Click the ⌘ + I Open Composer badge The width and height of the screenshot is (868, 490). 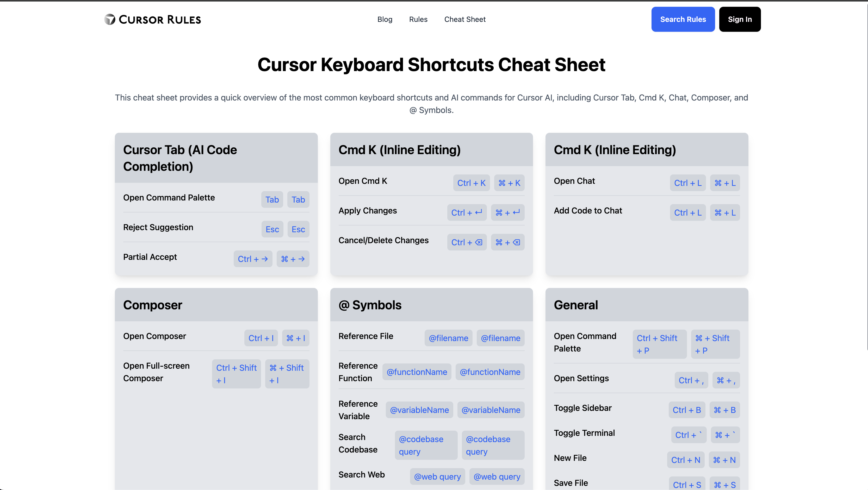point(295,338)
